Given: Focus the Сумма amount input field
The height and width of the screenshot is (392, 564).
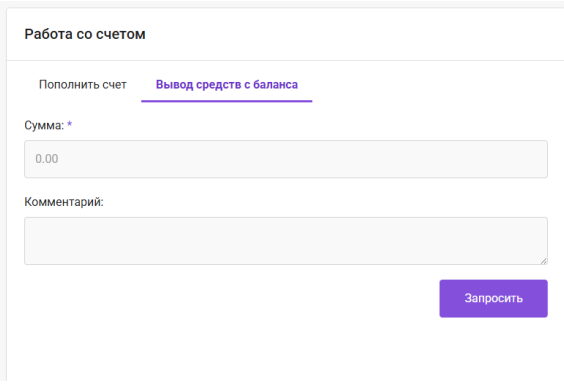Looking at the screenshot, I should pos(286,159).
